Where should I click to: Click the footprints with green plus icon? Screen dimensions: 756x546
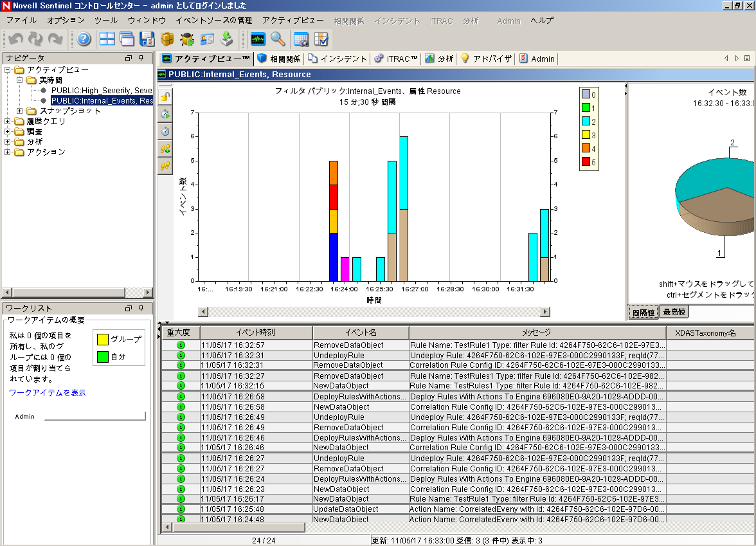click(x=165, y=149)
